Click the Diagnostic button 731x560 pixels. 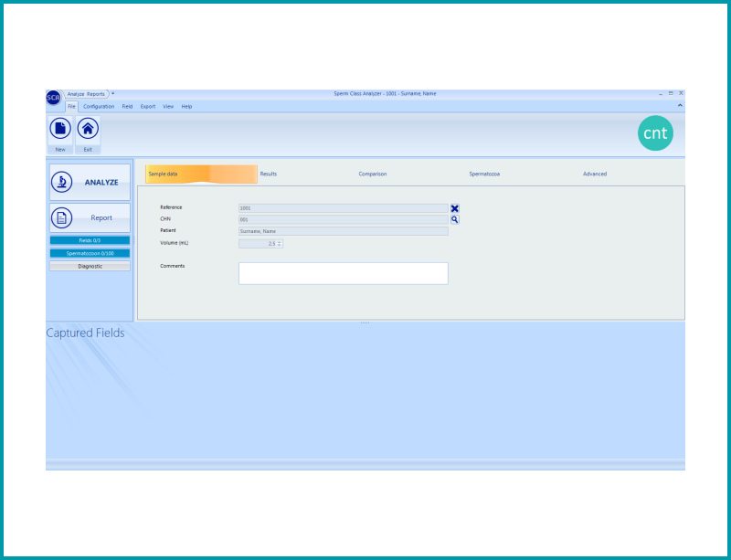[90, 266]
